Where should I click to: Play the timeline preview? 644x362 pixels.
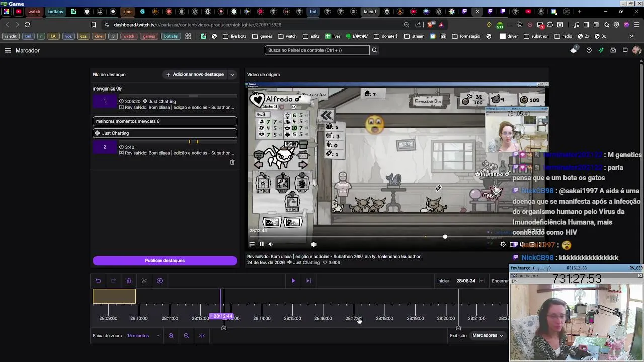(293, 281)
